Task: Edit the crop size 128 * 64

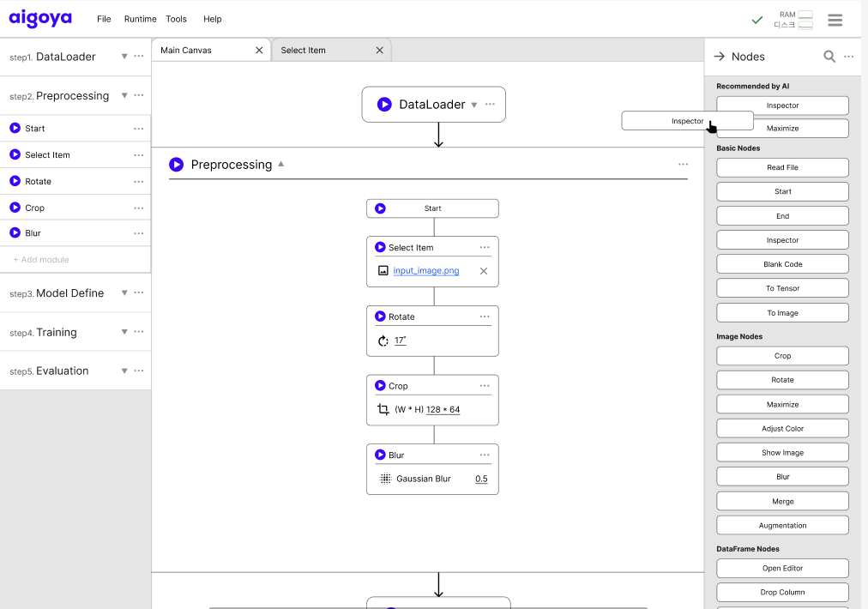Action: (443, 409)
